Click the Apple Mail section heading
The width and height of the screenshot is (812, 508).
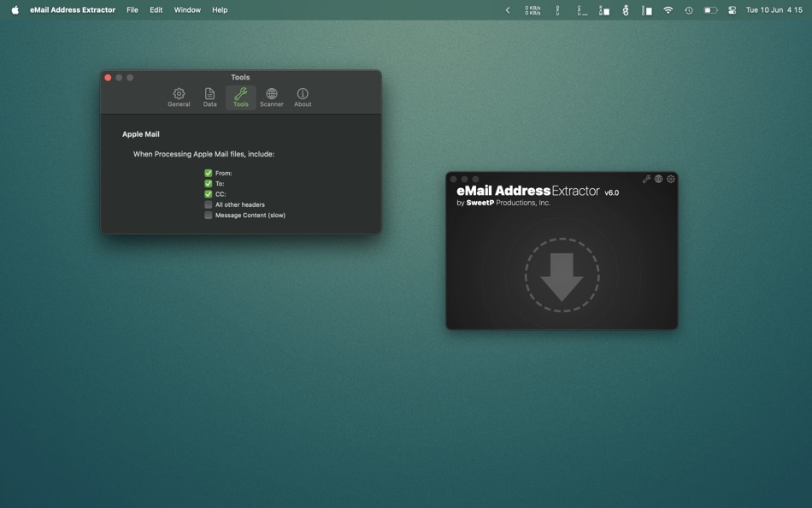(x=141, y=133)
